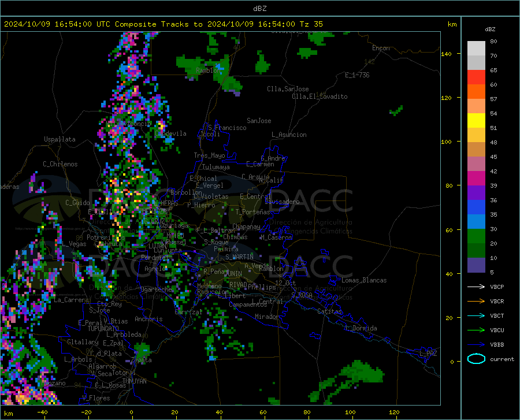This screenshot has height=420, width=520.
Task: Click the TUPUNGATO location label
Action: (103, 329)
